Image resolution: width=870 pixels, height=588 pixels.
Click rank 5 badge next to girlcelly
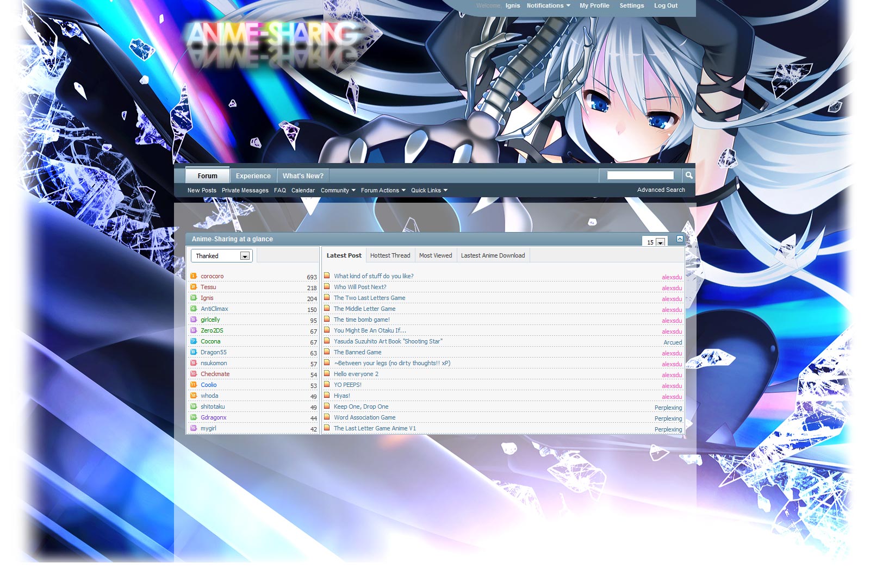[193, 320]
